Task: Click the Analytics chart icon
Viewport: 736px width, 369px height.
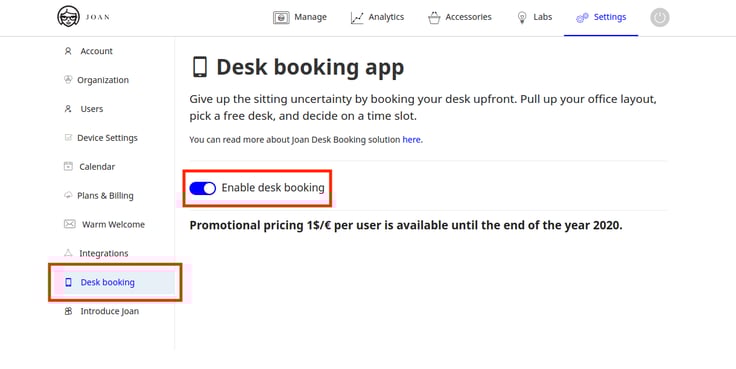Action: [x=357, y=18]
